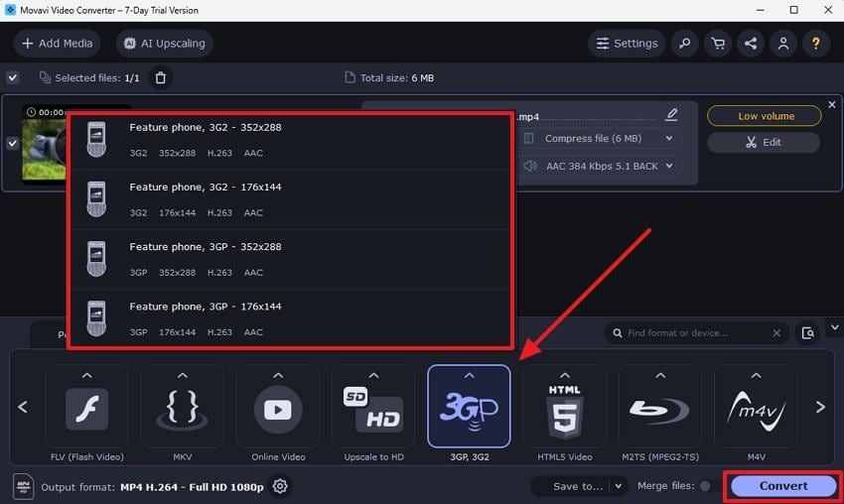Click the share icon
The image size is (844, 504).
coord(751,43)
